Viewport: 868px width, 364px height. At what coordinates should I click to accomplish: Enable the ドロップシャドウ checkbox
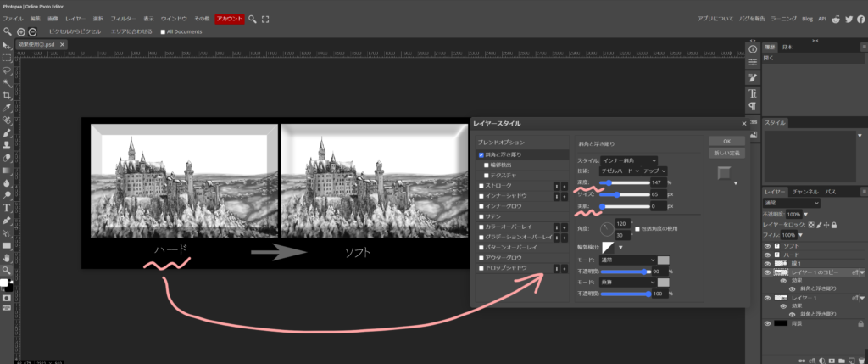click(x=482, y=268)
